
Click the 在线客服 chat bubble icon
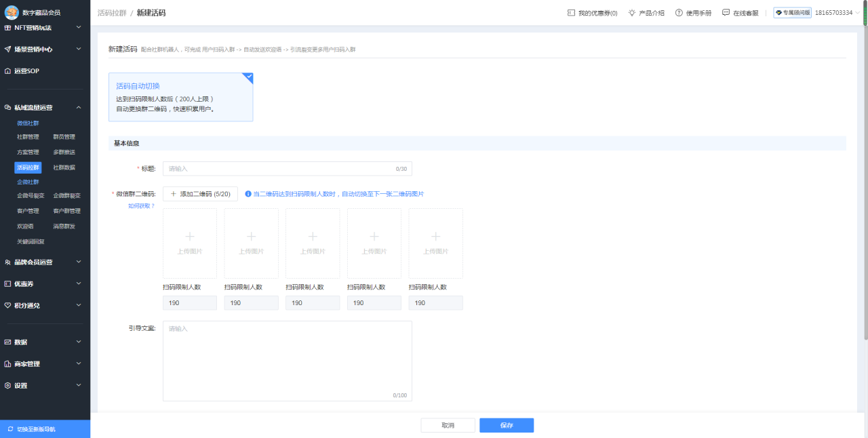click(x=726, y=13)
